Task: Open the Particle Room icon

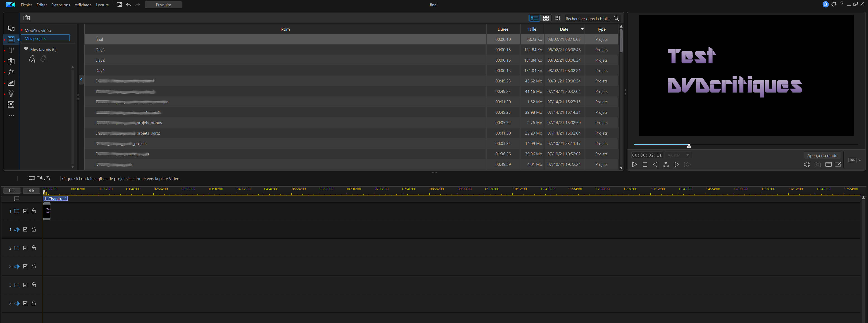Action: tap(11, 94)
